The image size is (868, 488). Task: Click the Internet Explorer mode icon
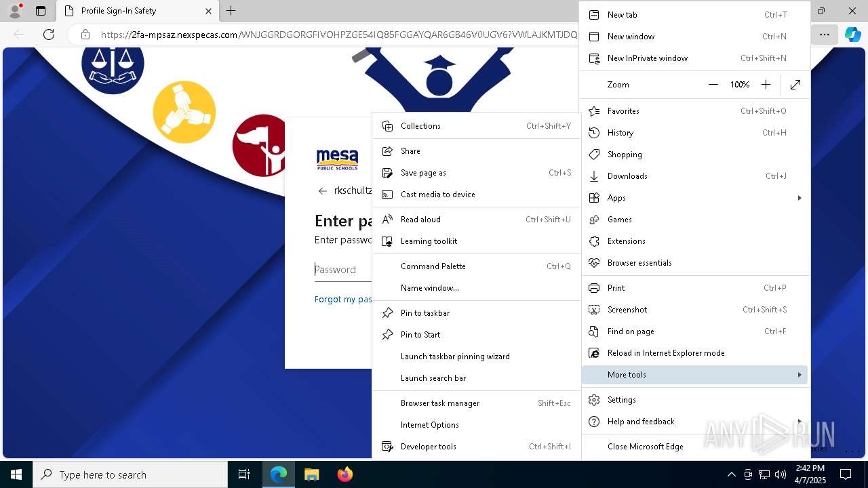tap(594, 353)
